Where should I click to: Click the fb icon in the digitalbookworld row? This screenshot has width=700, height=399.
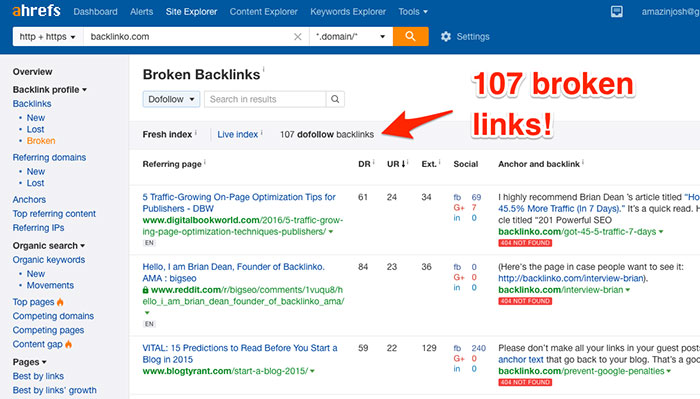[457, 197]
